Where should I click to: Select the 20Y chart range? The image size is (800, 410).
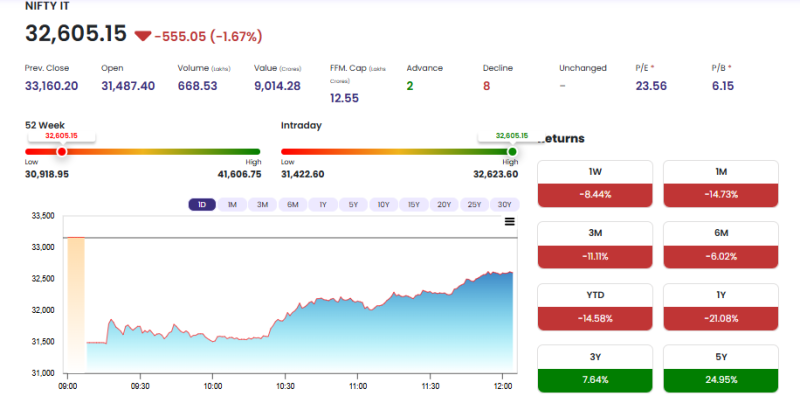444,204
